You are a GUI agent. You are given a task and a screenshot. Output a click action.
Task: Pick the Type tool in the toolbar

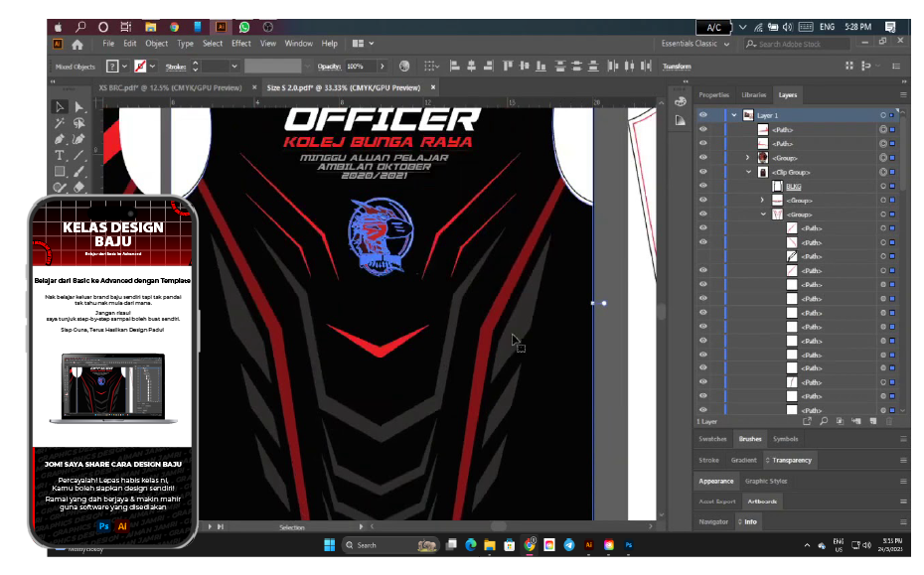click(60, 155)
